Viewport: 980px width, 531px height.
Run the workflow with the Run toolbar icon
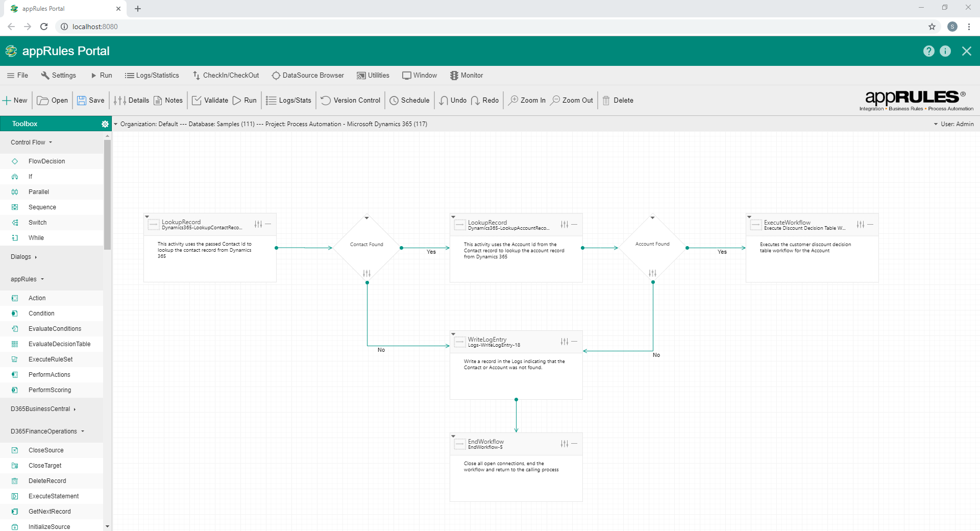point(244,100)
